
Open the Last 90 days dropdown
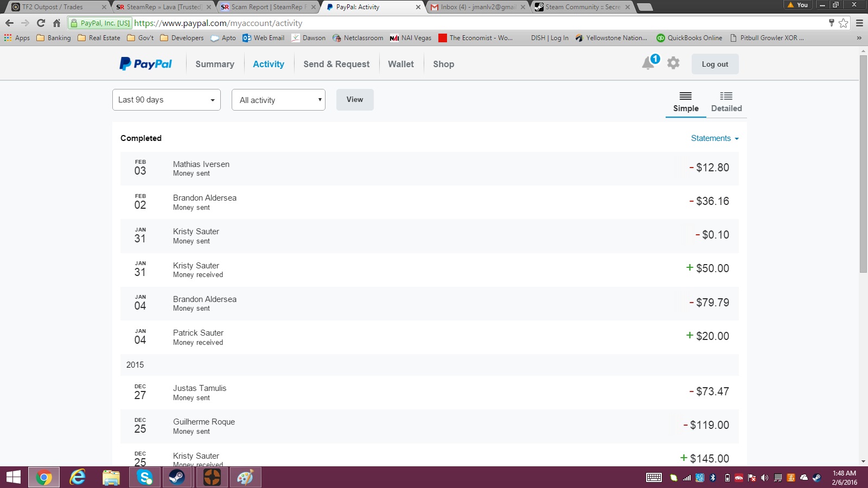click(x=167, y=100)
